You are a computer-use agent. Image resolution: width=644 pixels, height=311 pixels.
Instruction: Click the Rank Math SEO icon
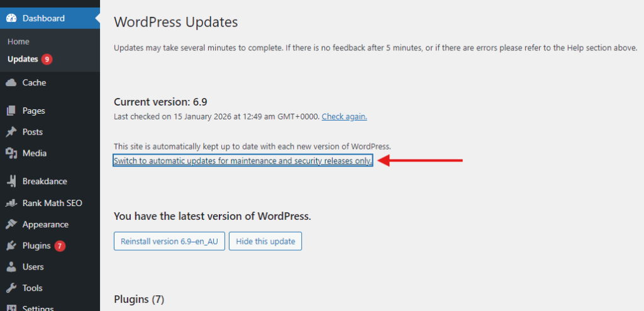click(x=11, y=203)
